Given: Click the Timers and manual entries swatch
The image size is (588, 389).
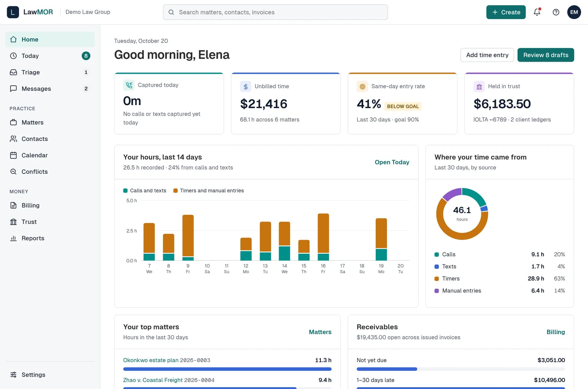Looking at the screenshot, I should pyautogui.click(x=175, y=191).
